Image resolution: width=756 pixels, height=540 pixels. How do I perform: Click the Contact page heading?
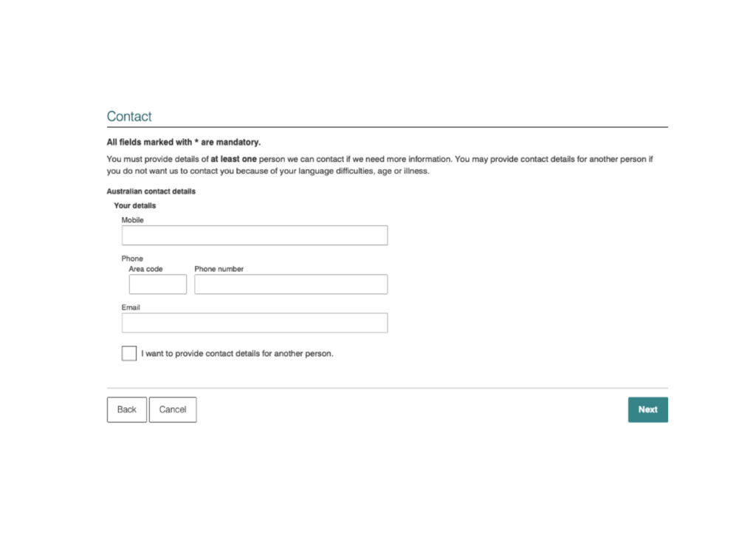[129, 117]
